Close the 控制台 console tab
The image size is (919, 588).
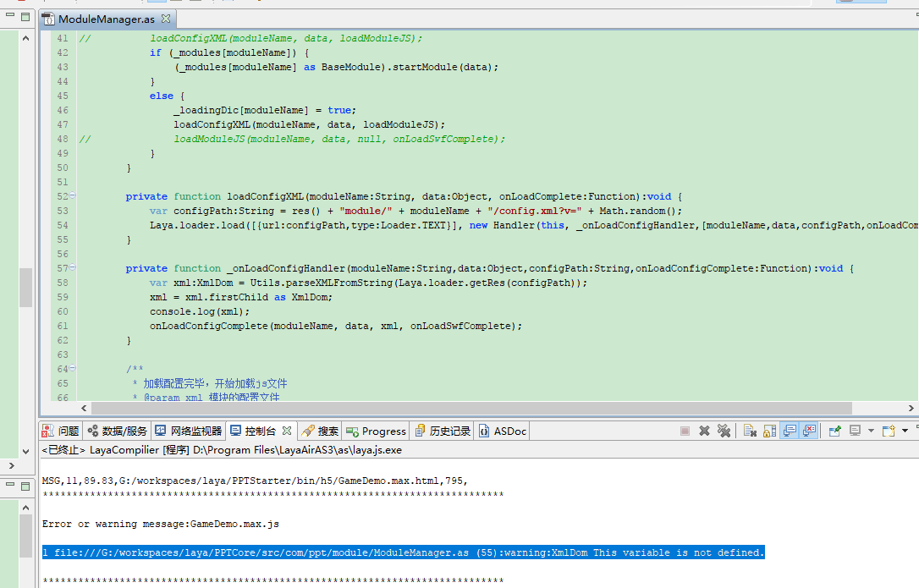coord(287,431)
